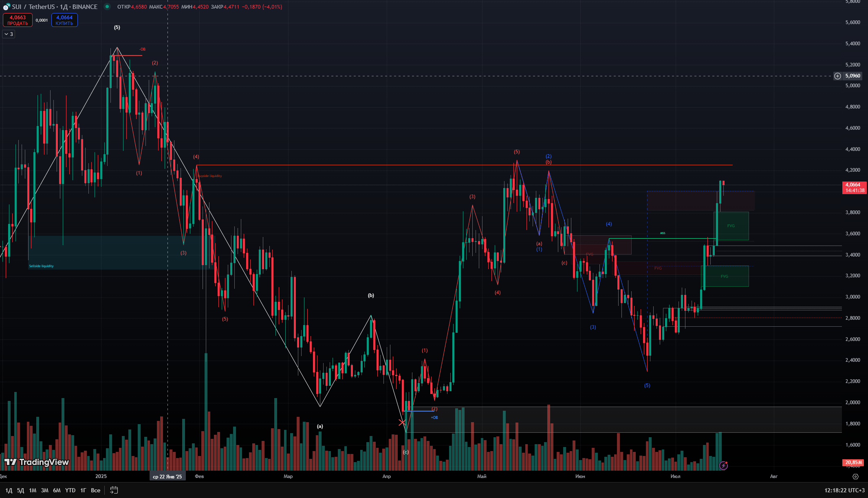This screenshot has width=868, height=498.
Task: Select the 5Д time range
Action: [20, 490]
